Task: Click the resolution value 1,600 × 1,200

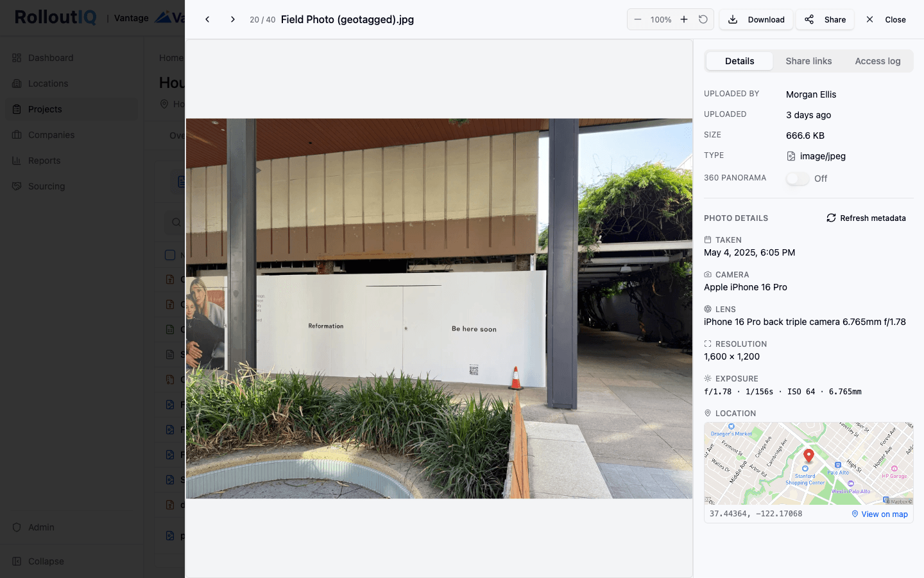Action: 732,356
